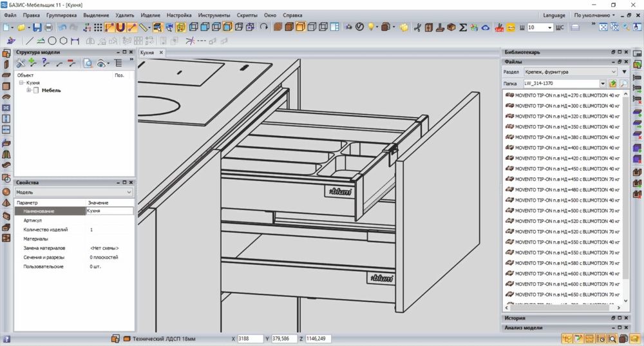Select the hexagon polygon drawing tool
644x346 pixels.
point(64,41)
